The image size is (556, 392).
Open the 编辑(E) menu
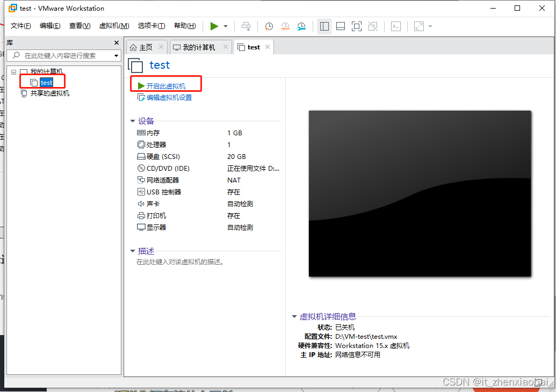[50, 26]
